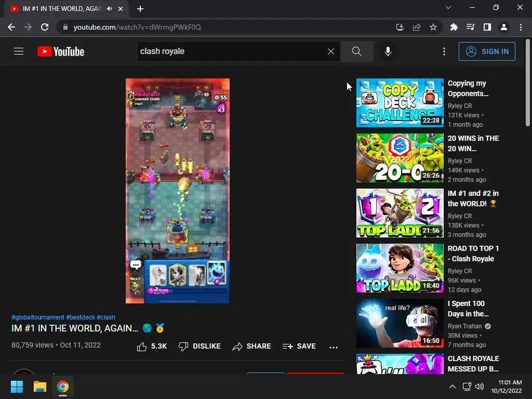
Task: Open the #bestdeck hashtag link
Action: click(x=81, y=317)
